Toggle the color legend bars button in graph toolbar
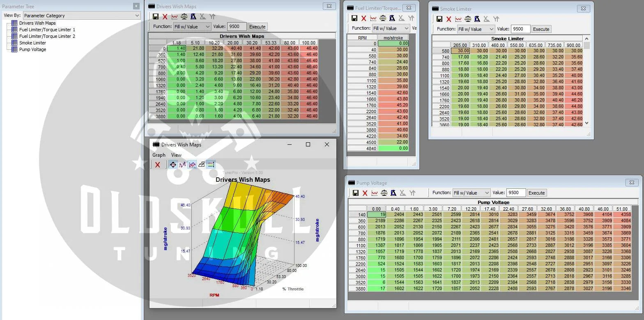 click(x=211, y=165)
